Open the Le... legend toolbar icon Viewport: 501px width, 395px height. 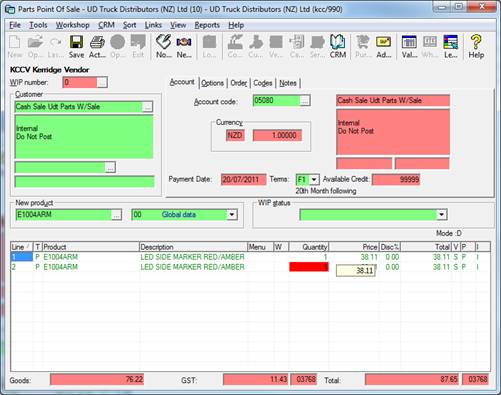[x=451, y=42]
